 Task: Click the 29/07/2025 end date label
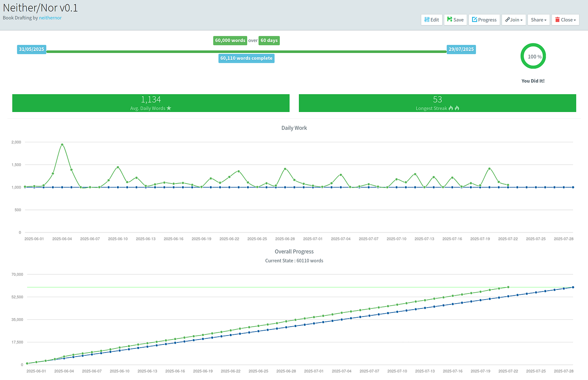tap(461, 49)
